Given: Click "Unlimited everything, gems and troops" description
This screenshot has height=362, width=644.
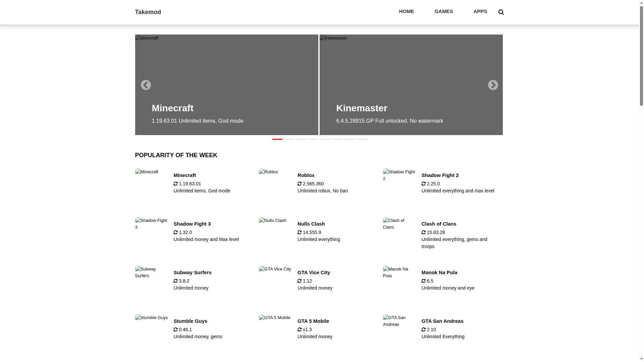Looking at the screenshot, I should pyautogui.click(x=454, y=243).
